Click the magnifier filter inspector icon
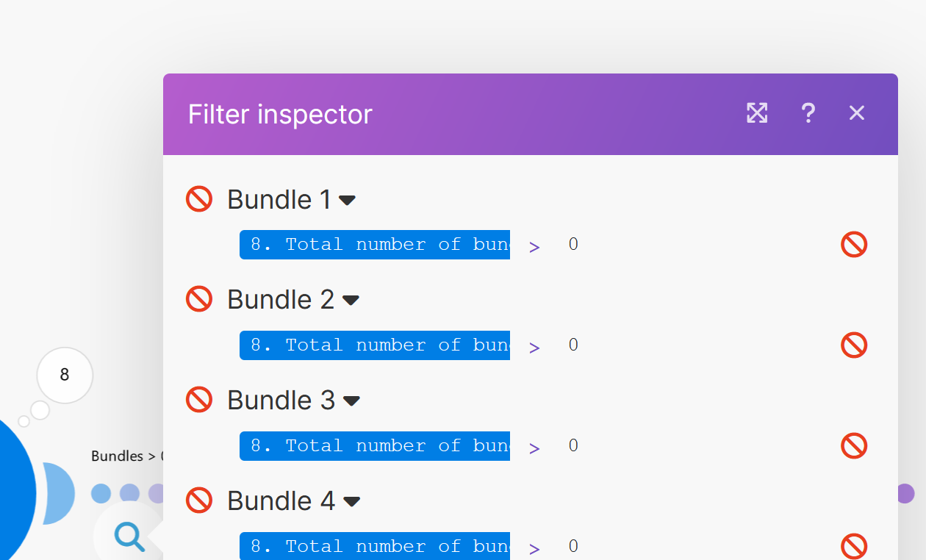Image resolution: width=926 pixels, height=560 pixels. pos(129,536)
